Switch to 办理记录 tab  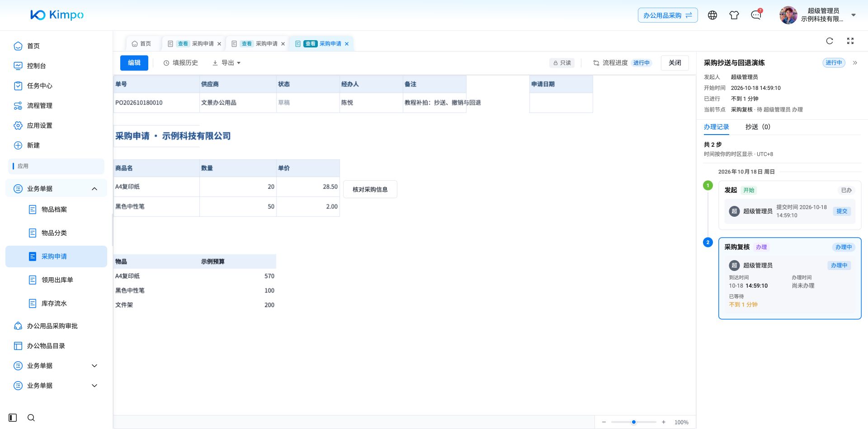coord(717,127)
